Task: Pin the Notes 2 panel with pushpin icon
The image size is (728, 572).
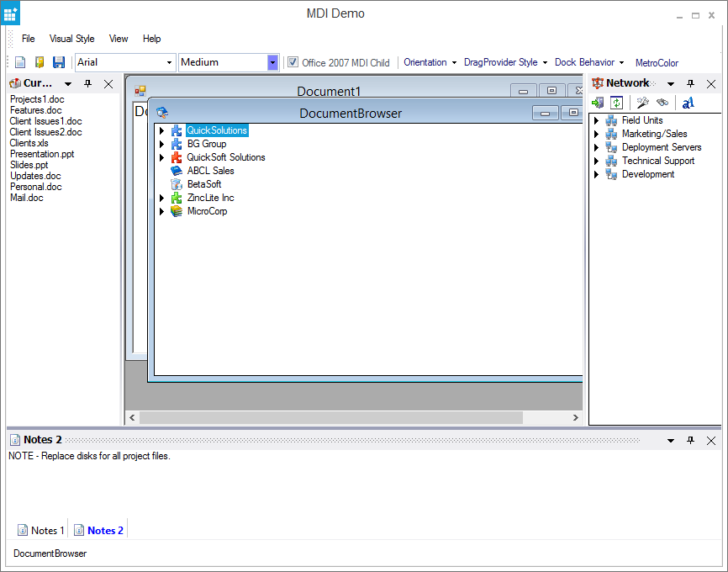Action: point(691,440)
